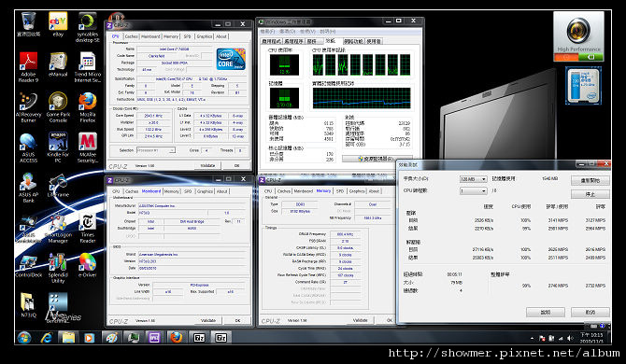Launch Trend Micro Internet Security shortcut
Screen dimensions: 626x364
88,66
